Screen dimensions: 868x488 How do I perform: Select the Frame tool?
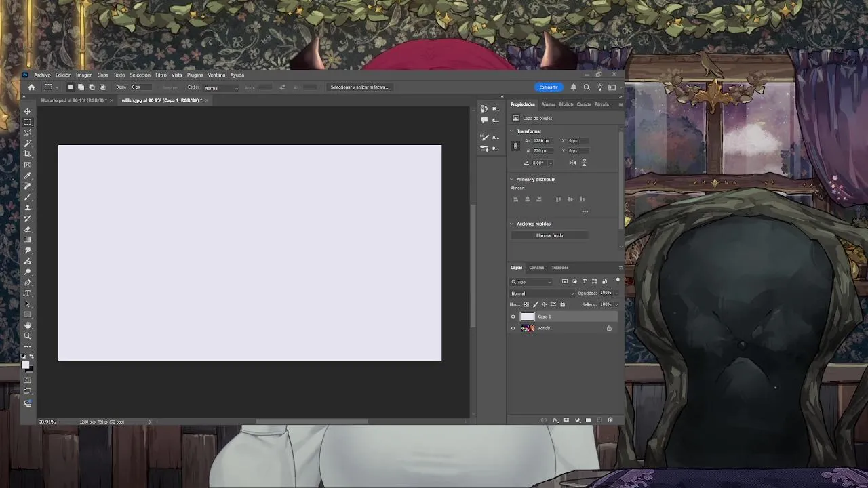(27, 165)
